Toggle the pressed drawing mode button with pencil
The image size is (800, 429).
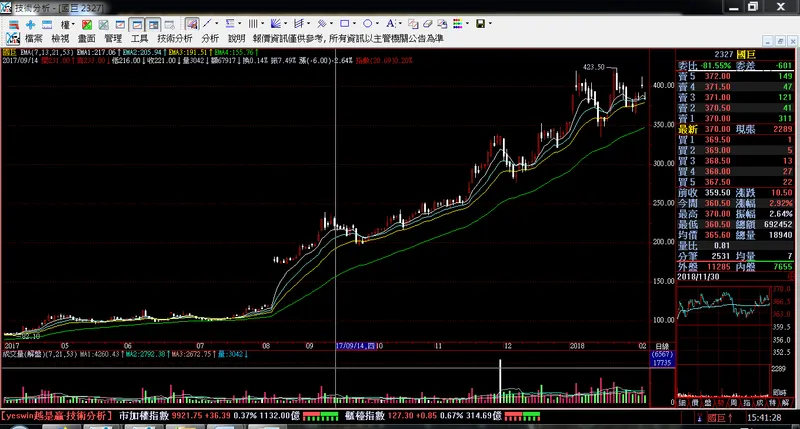(x=192, y=24)
